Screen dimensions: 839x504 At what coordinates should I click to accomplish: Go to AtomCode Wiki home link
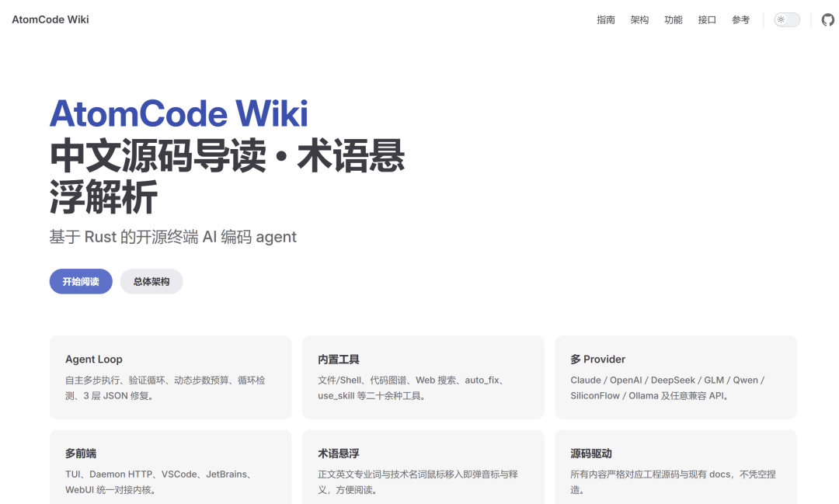50,19
